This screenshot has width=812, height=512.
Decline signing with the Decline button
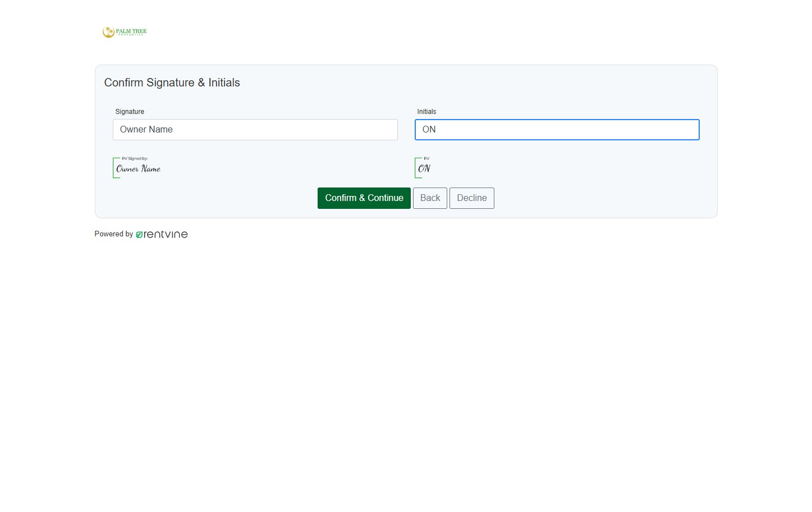472,198
